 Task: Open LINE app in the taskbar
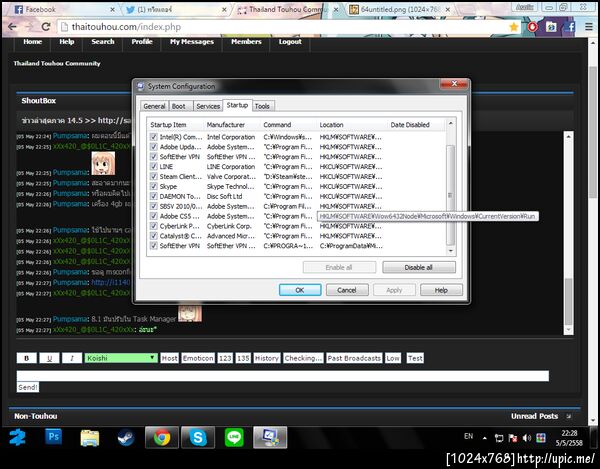(234, 437)
